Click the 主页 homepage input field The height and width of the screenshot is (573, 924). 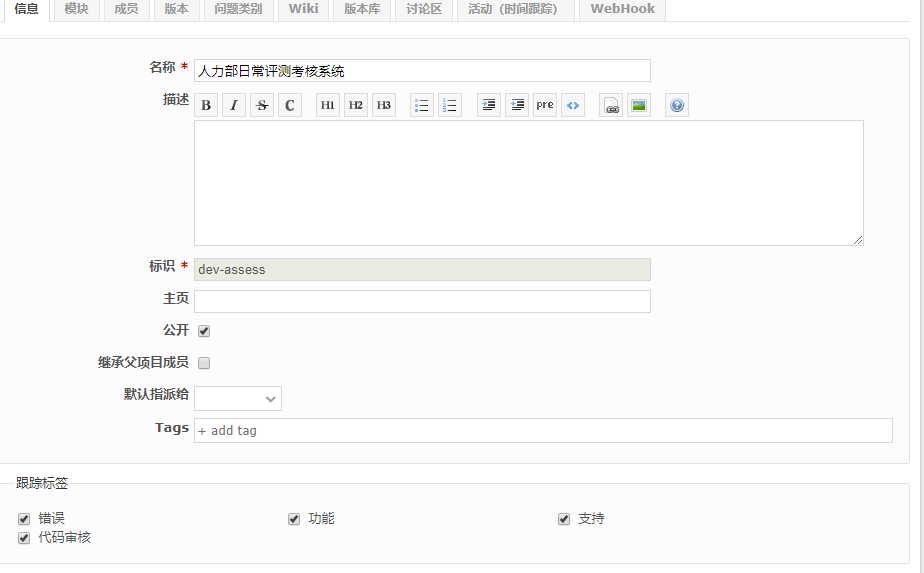[422, 301]
